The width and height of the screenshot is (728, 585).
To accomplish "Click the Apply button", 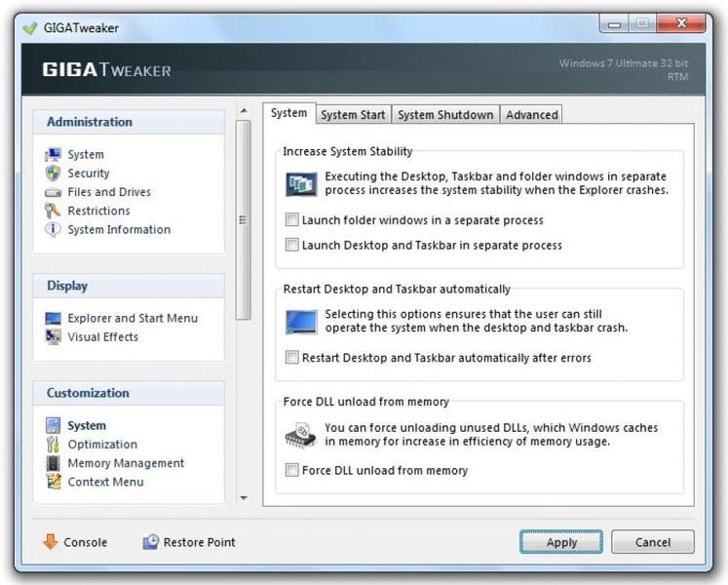I will tap(561, 542).
